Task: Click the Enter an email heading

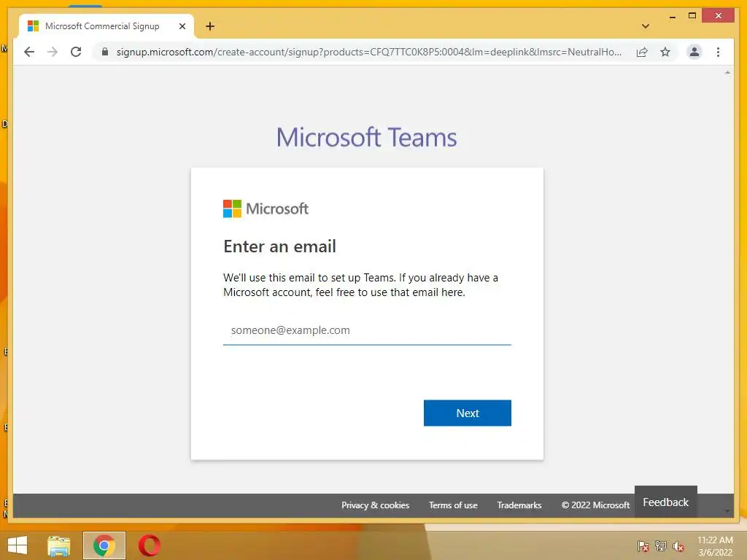Action: pos(279,246)
